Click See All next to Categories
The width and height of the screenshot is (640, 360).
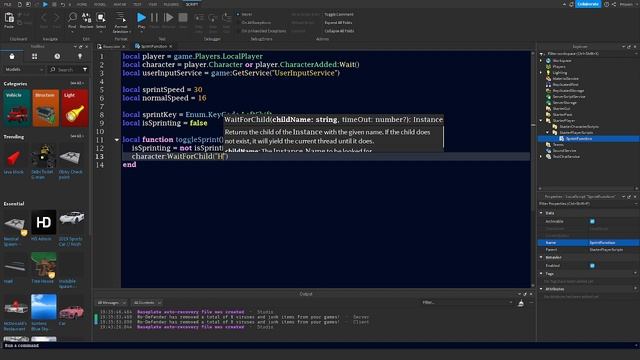[x=76, y=83]
